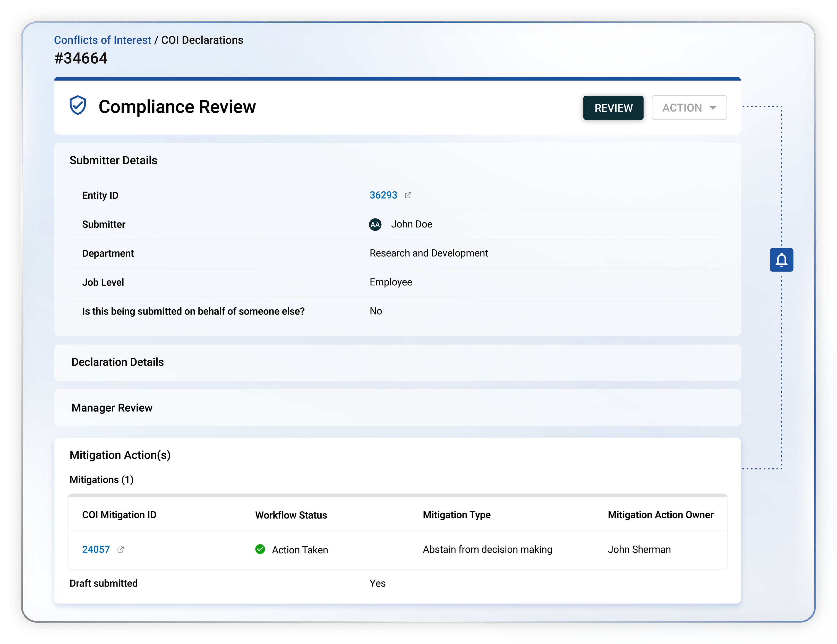Select 'Abstain from decision making' cell
The width and height of the screenshot is (837, 644).
pos(487,549)
